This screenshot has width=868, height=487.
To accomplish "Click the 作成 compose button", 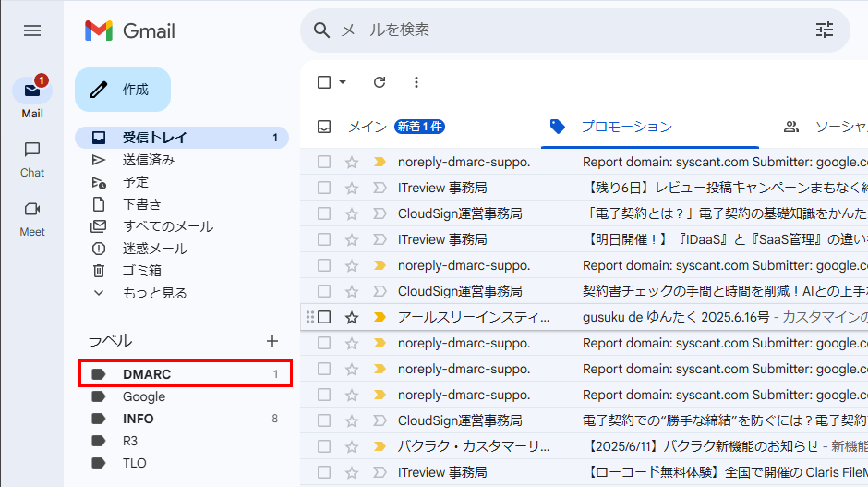I will click(x=123, y=90).
